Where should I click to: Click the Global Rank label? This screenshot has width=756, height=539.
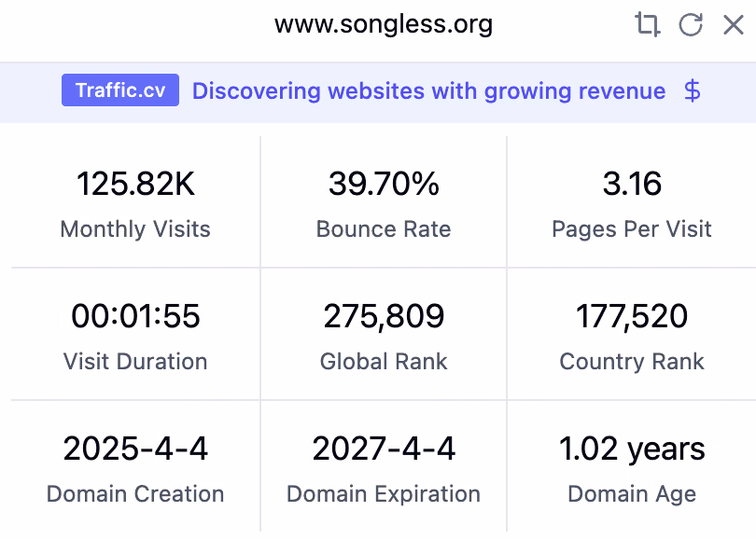pos(384,361)
